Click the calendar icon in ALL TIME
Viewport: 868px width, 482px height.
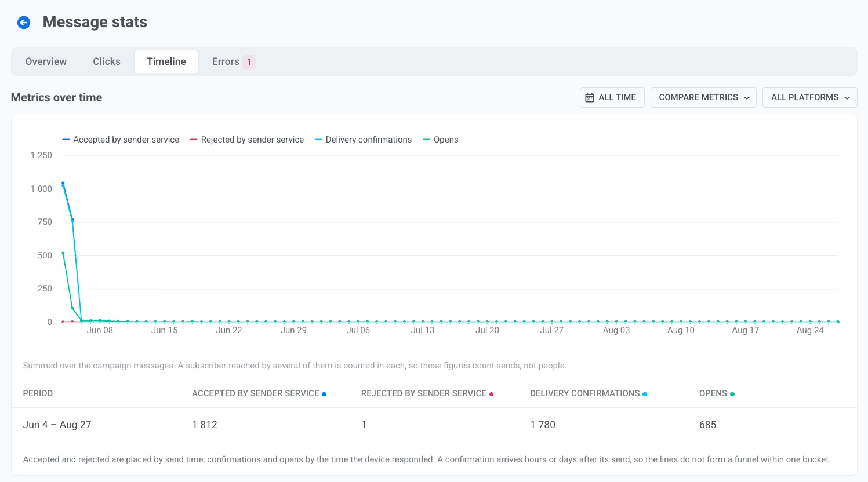click(590, 98)
